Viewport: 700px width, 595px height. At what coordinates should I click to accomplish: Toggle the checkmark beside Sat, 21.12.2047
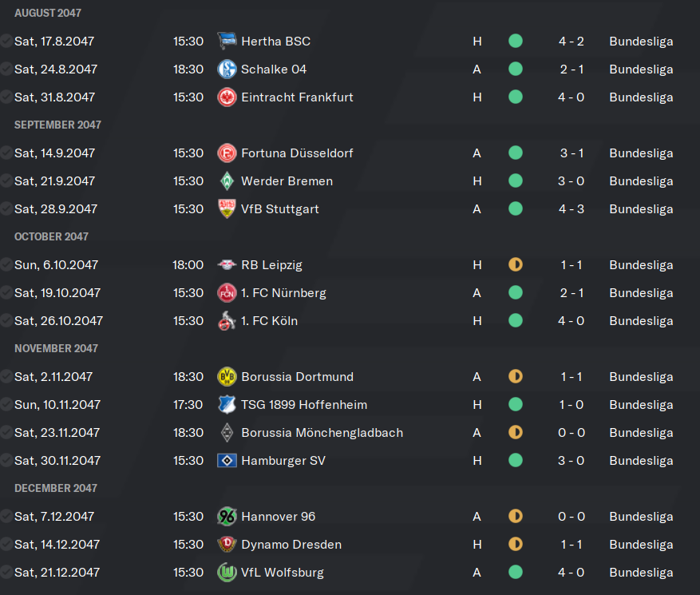(6, 572)
